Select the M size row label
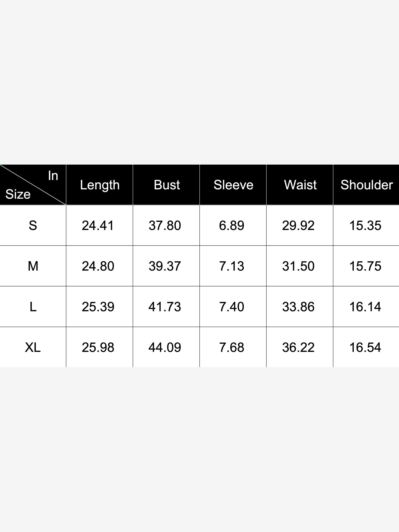 point(33,266)
